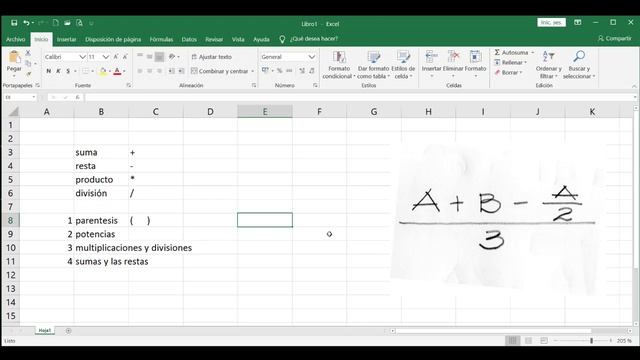This screenshot has width=640, height=360.
Task: Switch to normal view in status bar
Action: click(x=513, y=340)
